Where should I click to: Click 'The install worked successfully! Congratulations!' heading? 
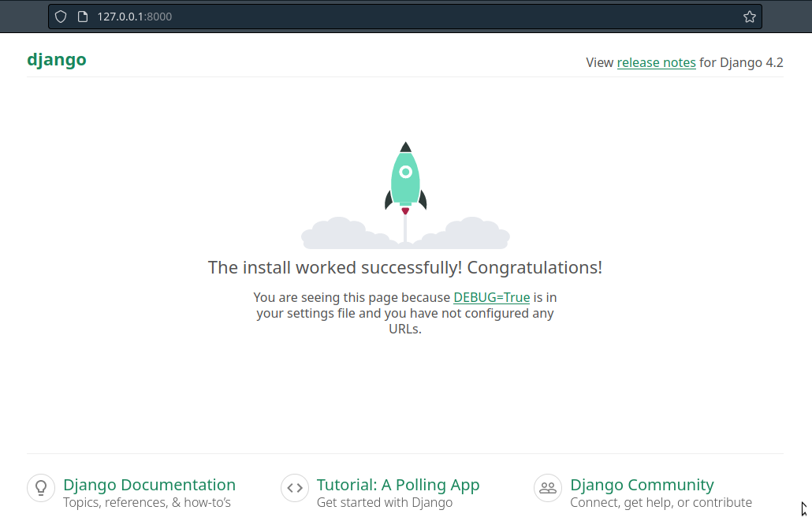(x=405, y=268)
